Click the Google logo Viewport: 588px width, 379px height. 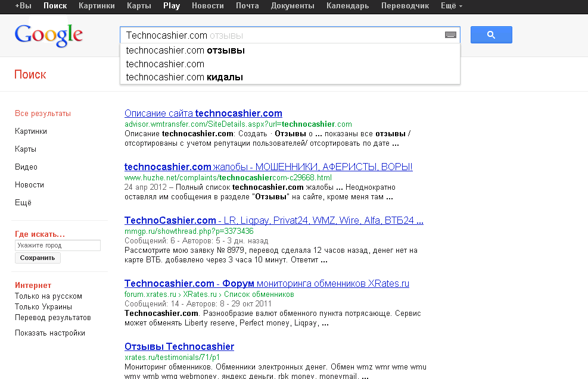pos(49,36)
